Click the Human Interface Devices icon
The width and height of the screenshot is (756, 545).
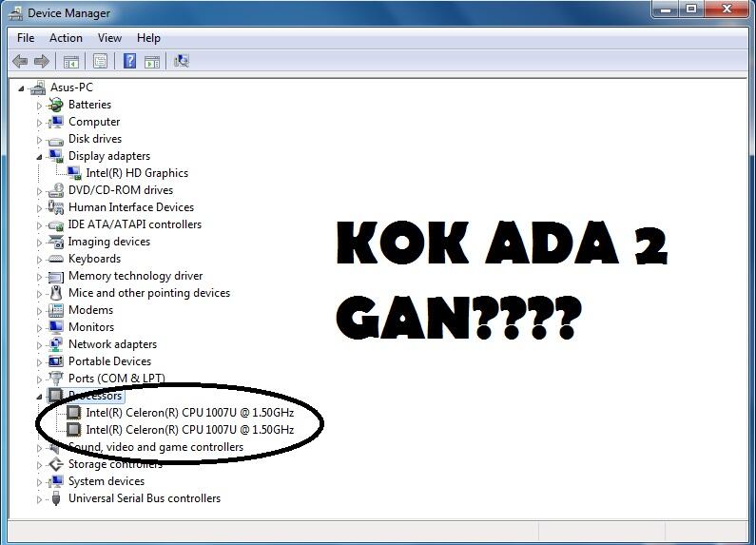click(x=56, y=207)
